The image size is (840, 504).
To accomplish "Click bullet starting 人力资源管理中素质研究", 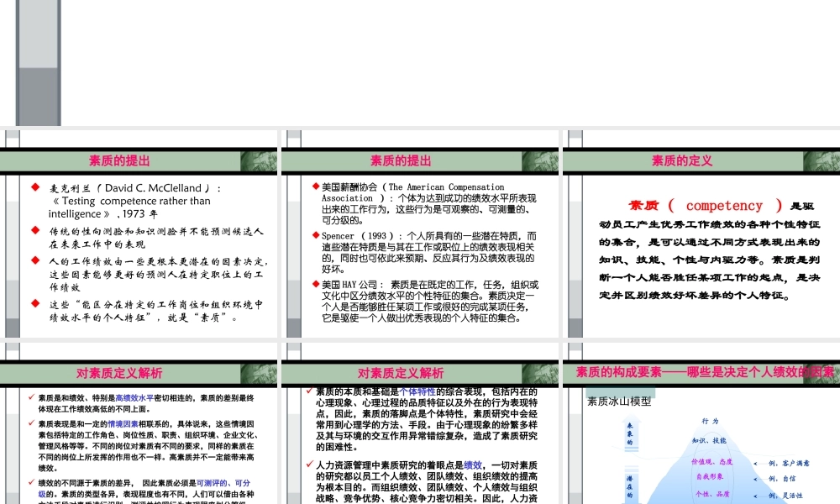I will click(427, 481).
